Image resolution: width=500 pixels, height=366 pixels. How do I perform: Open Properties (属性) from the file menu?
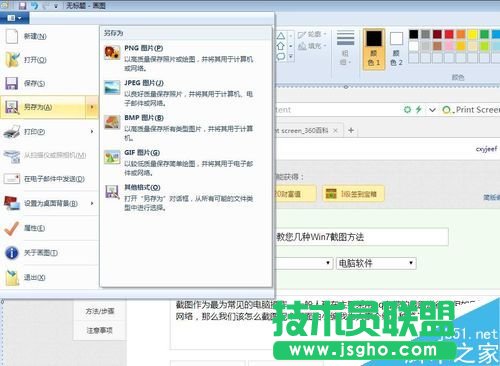point(50,228)
